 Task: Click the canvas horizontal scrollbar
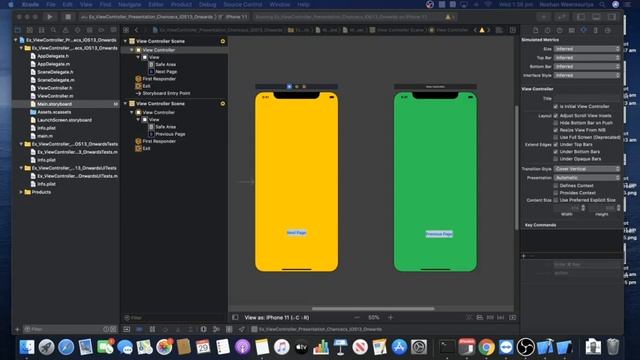pyautogui.click(x=373, y=309)
